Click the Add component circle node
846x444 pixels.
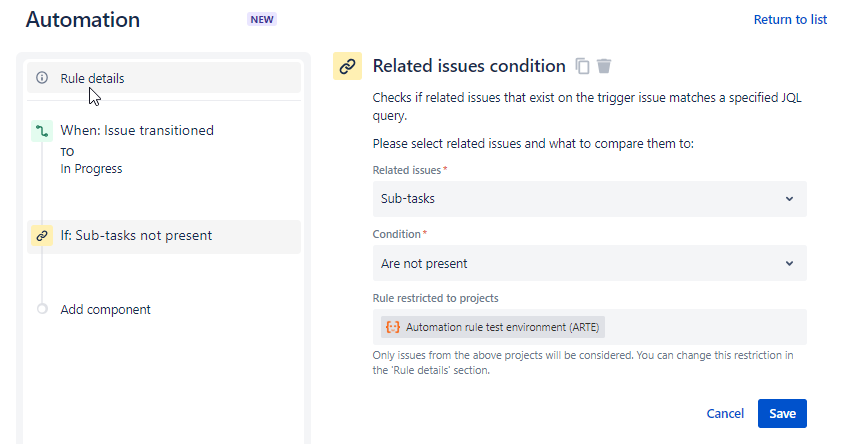tap(42, 309)
